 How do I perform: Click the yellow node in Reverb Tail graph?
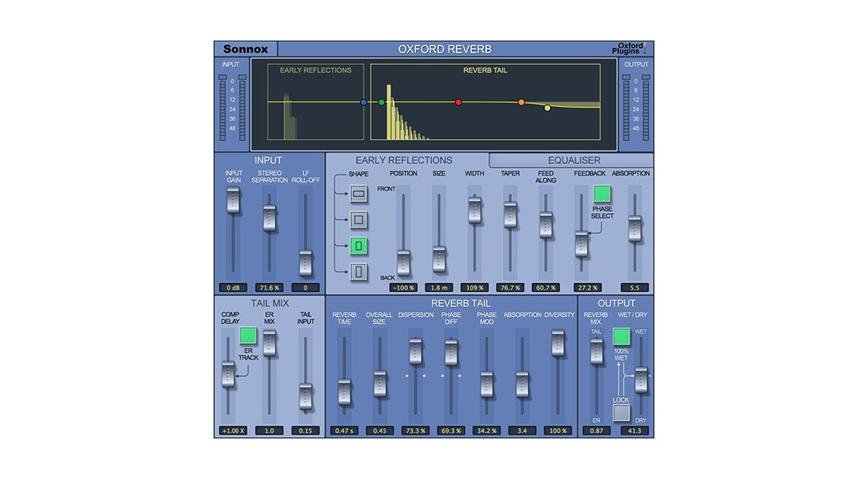pos(547,108)
